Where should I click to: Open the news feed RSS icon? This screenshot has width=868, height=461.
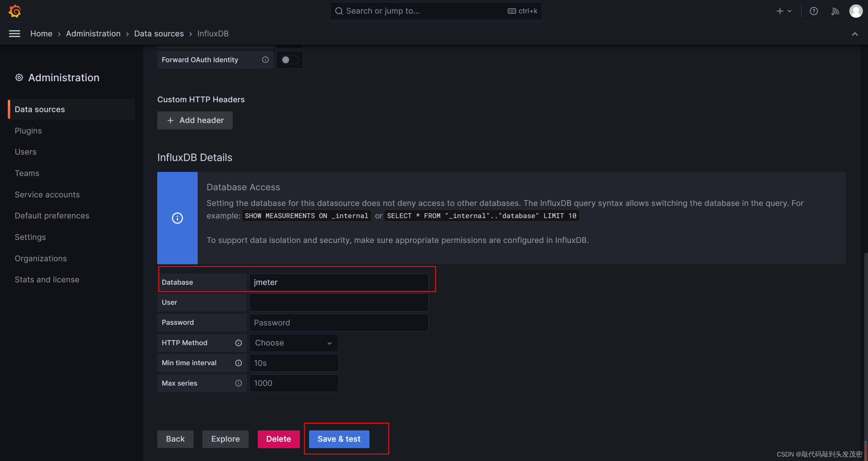click(x=835, y=11)
